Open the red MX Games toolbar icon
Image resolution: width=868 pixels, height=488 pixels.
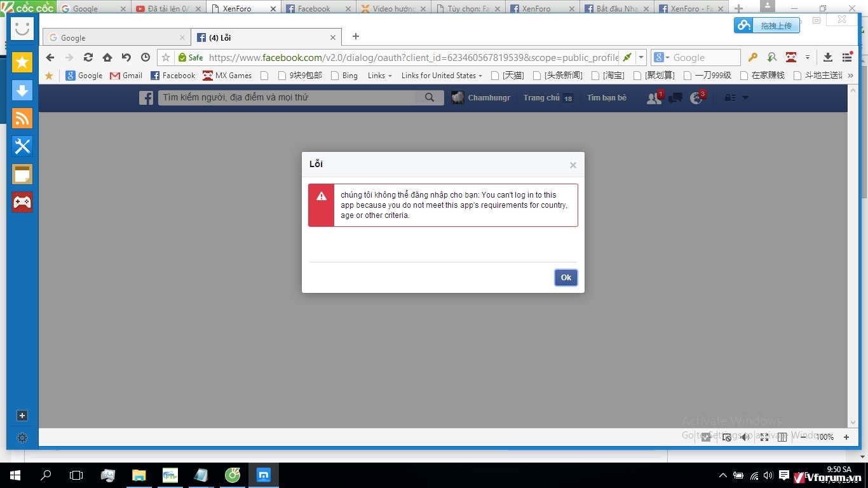click(791, 57)
